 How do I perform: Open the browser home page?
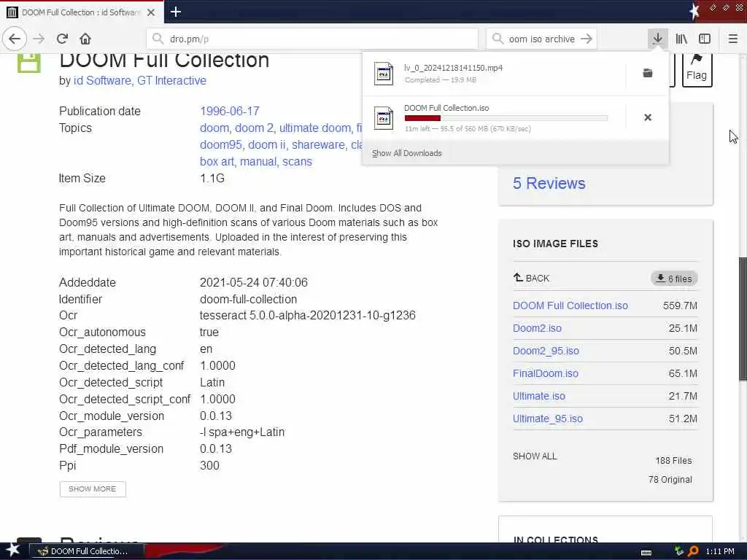(85, 39)
